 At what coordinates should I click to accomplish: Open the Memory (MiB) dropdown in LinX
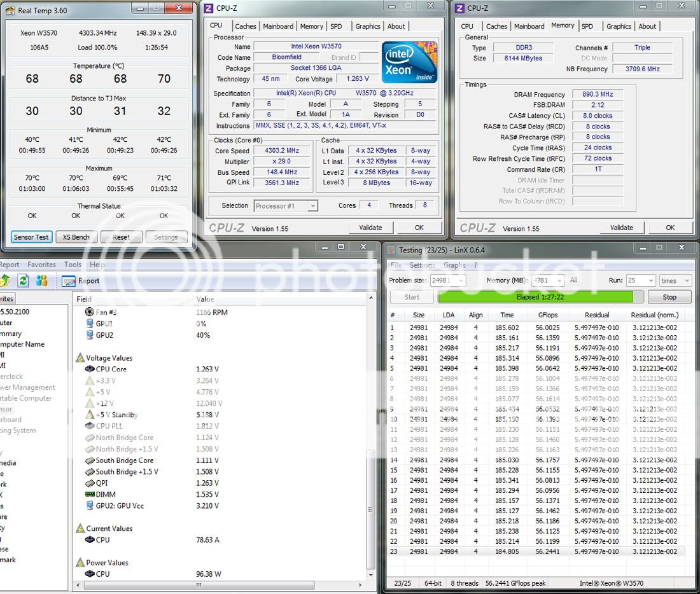tap(559, 280)
